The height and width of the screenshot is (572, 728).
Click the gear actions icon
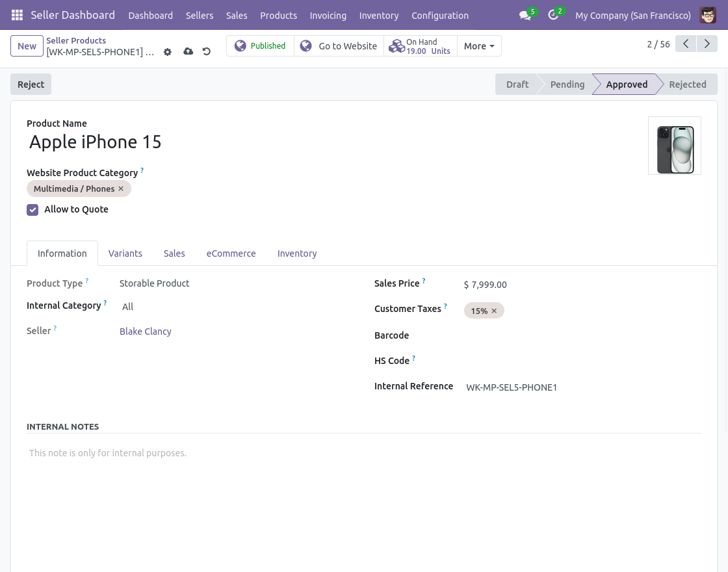point(168,52)
